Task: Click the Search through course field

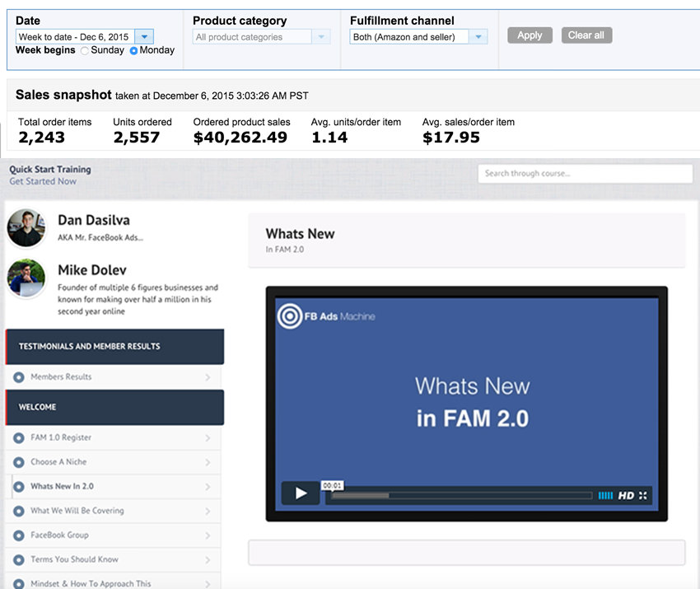Action: 586,173
